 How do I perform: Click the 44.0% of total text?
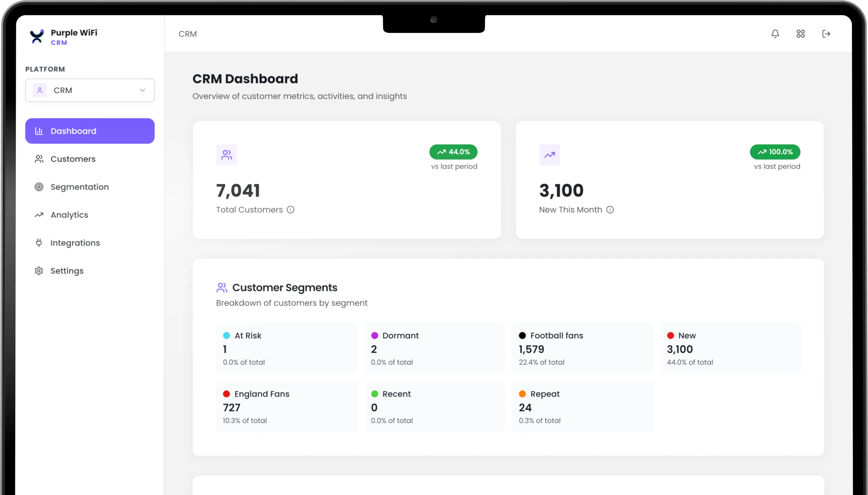[690, 362]
